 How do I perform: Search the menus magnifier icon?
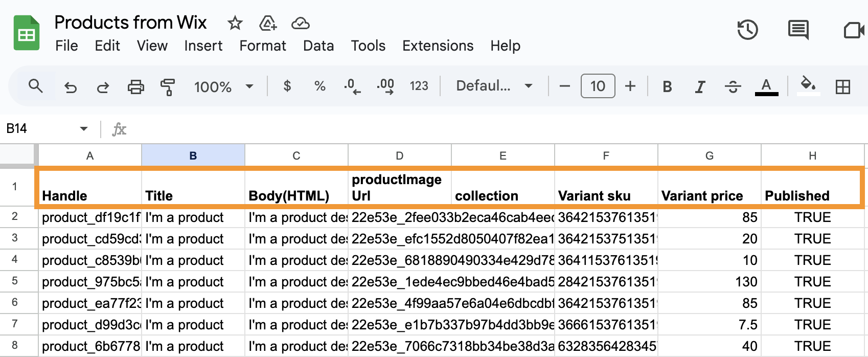point(35,86)
